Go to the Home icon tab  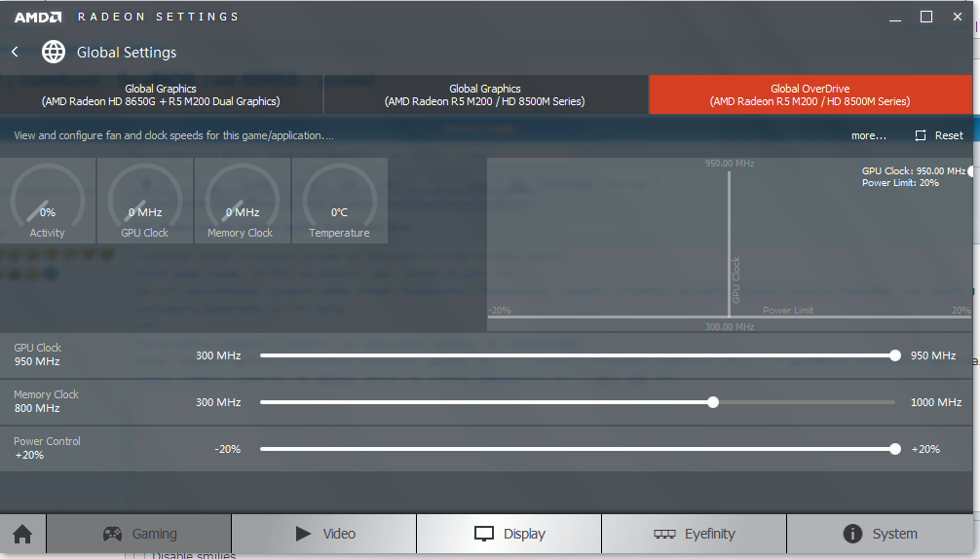pos(22,534)
